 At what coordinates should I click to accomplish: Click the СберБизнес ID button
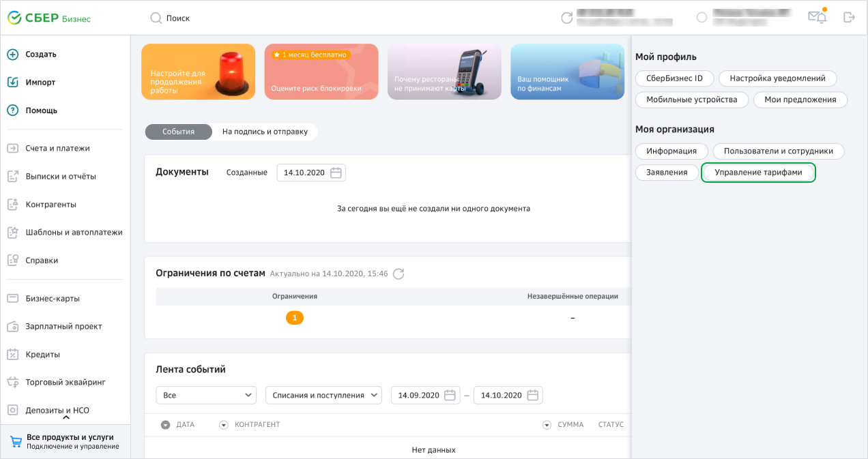pyautogui.click(x=674, y=78)
